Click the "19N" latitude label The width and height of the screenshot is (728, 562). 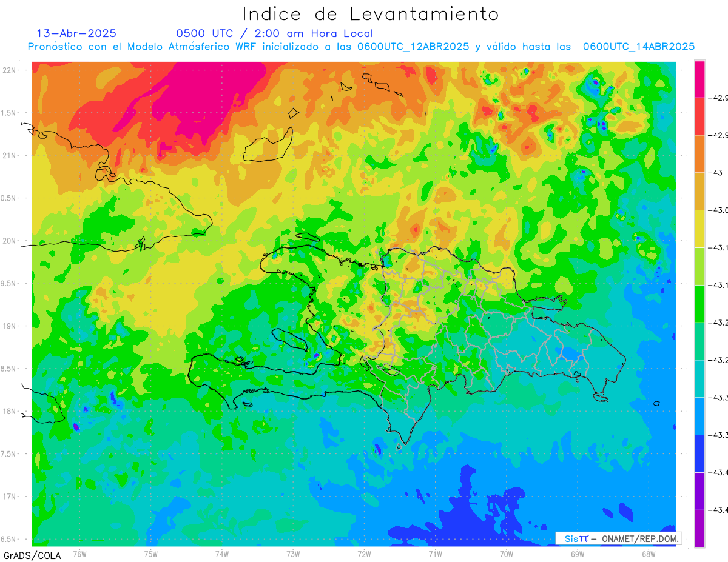coord(10,326)
